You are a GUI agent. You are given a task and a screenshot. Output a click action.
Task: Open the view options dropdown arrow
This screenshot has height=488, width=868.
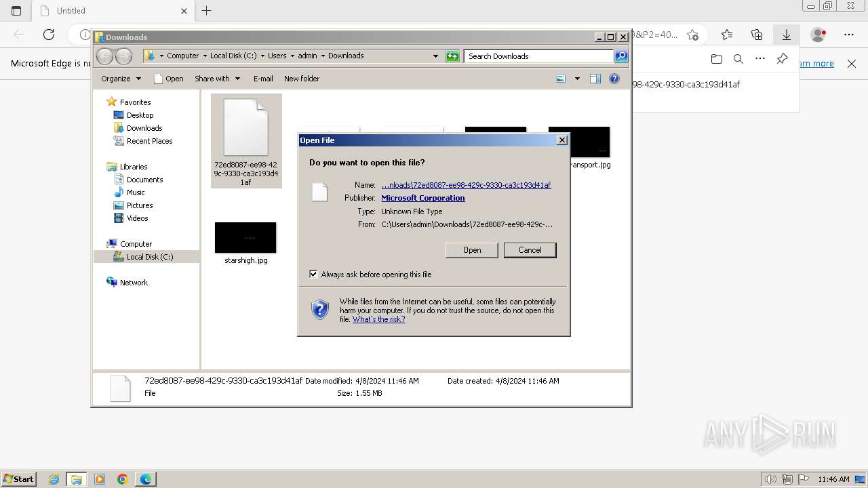(577, 79)
